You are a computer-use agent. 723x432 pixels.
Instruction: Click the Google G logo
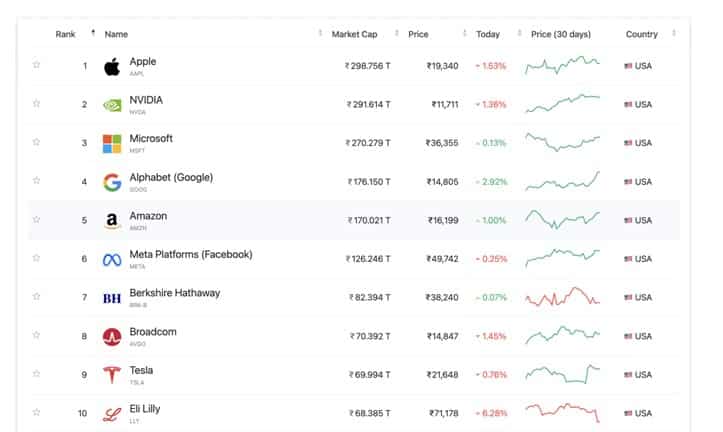pyautogui.click(x=112, y=183)
